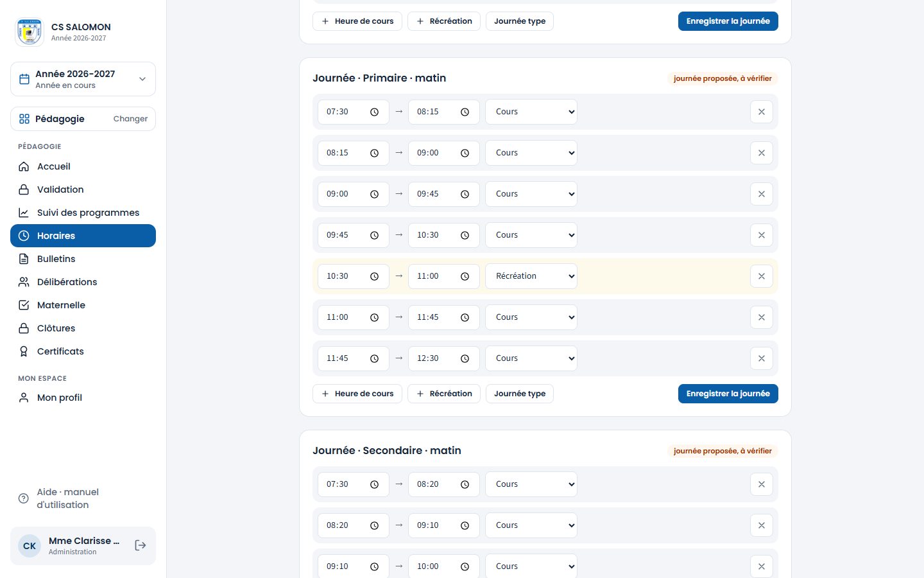
Task: Open Certificats page
Action: 83,351
